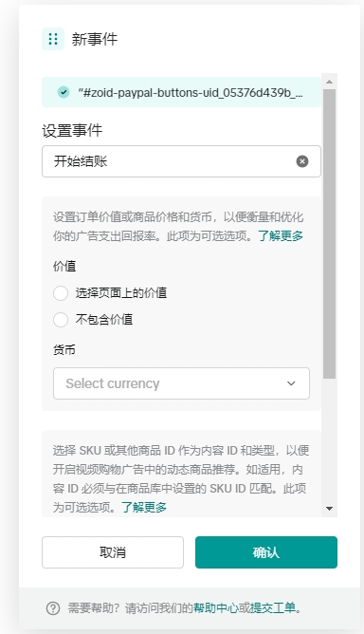Select 不包含价值 radio option
Image resolution: width=364 pixels, height=634 pixels.
click(x=61, y=320)
